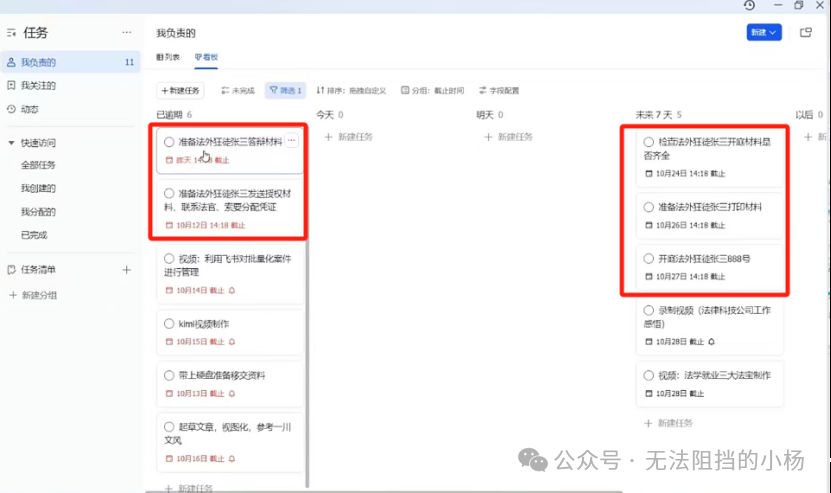The width and height of the screenshot is (831, 493).
Task: Click 新建任务 under the 今天 column
Action: pyautogui.click(x=349, y=137)
